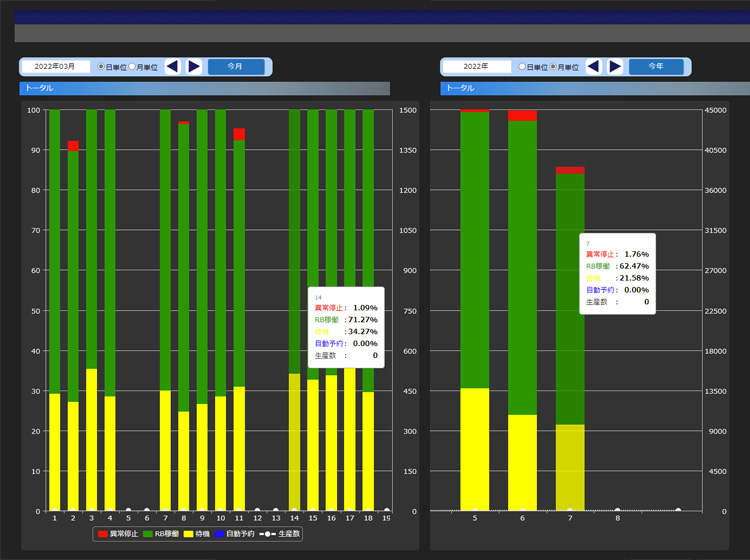Toggle 異常停止 red legend icon
Screen dimensions: 750x560
point(102,534)
